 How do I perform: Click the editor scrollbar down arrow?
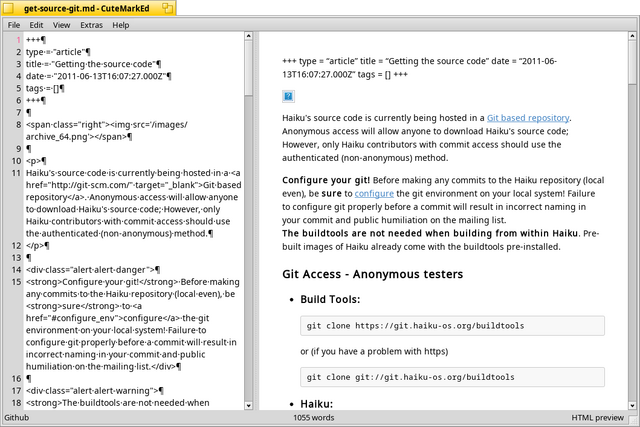click(249, 406)
